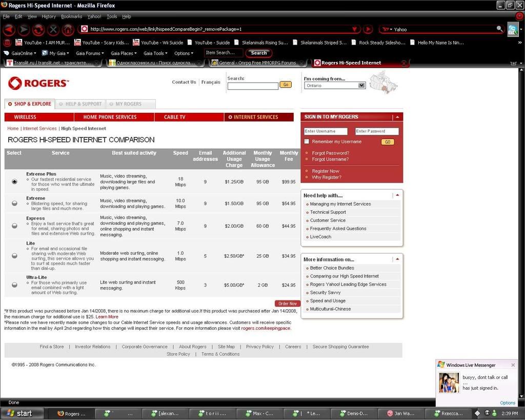Open the Gaia Tools dropdown
The image size is (525, 420).
pos(156,53)
